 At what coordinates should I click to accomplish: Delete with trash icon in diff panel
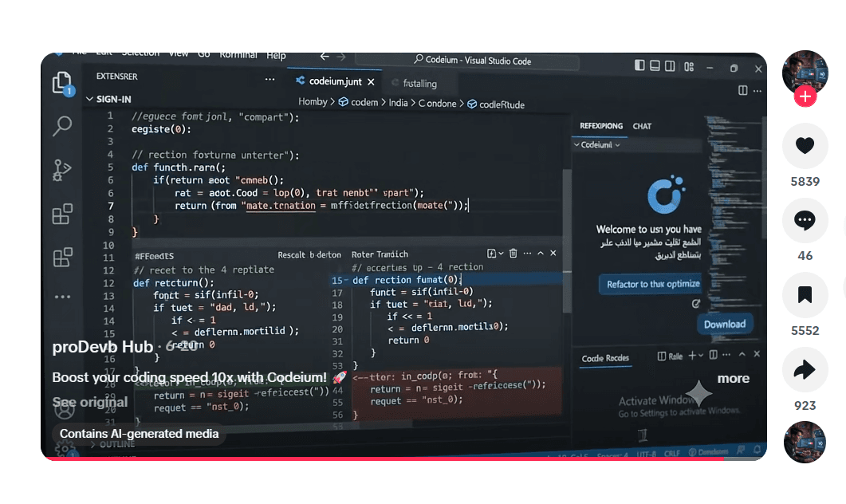coord(514,253)
